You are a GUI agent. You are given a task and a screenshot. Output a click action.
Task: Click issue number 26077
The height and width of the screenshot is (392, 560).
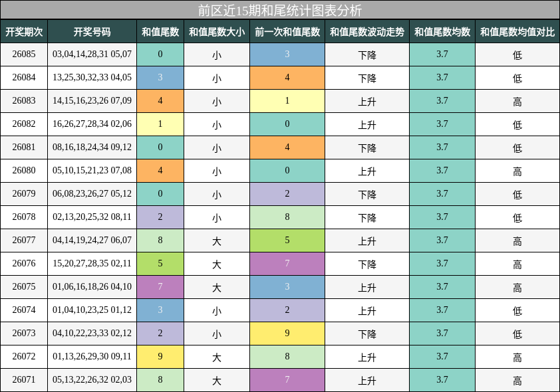pyautogui.click(x=24, y=240)
